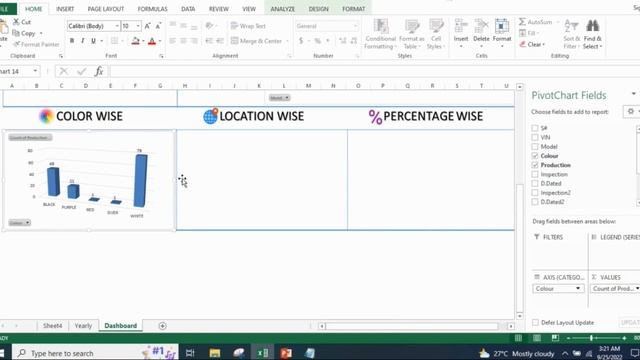This screenshot has width=640, height=360.
Task: Check the Model field checkbox
Action: pyautogui.click(x=535, y=147)
